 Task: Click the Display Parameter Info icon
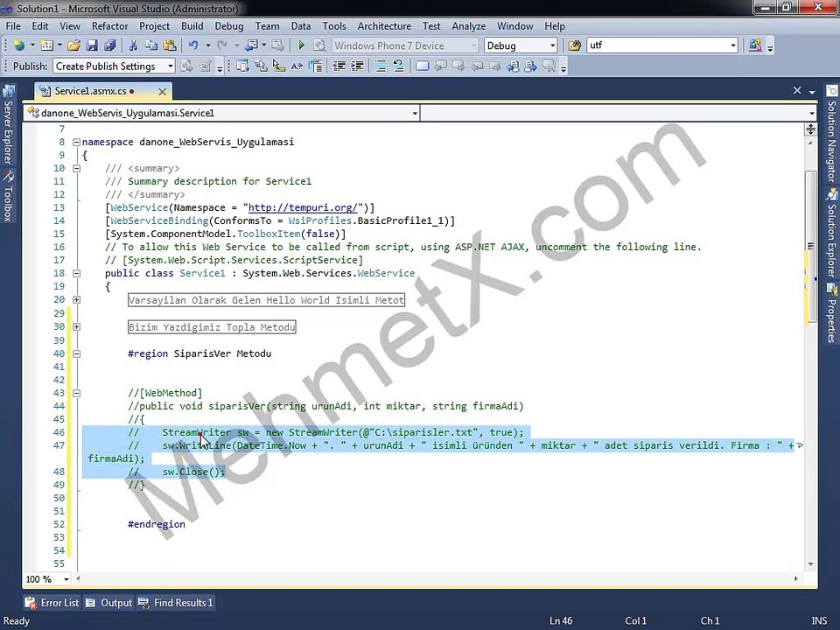click(x=261, y=66)
